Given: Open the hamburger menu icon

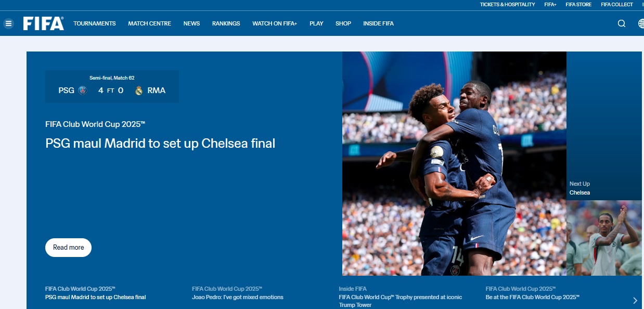Looking at the screenshot, I should click(x=8, y=23).
